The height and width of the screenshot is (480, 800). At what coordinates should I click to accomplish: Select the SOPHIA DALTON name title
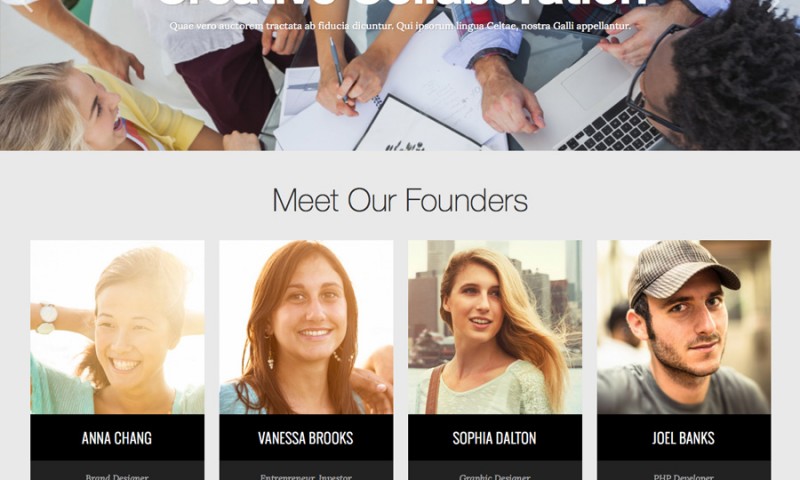pyautogui.click(x=494, y=438)
